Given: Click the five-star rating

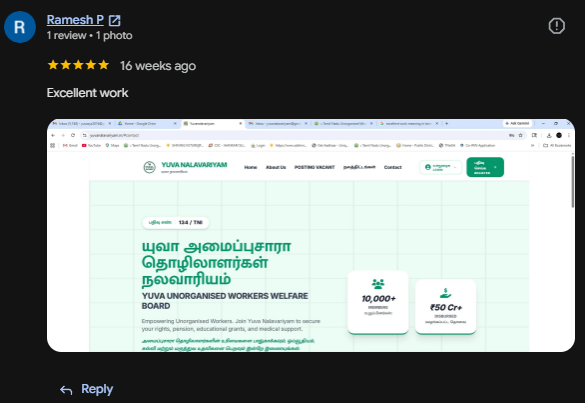Looking at the screenshot, I should [x=78, y=65].
